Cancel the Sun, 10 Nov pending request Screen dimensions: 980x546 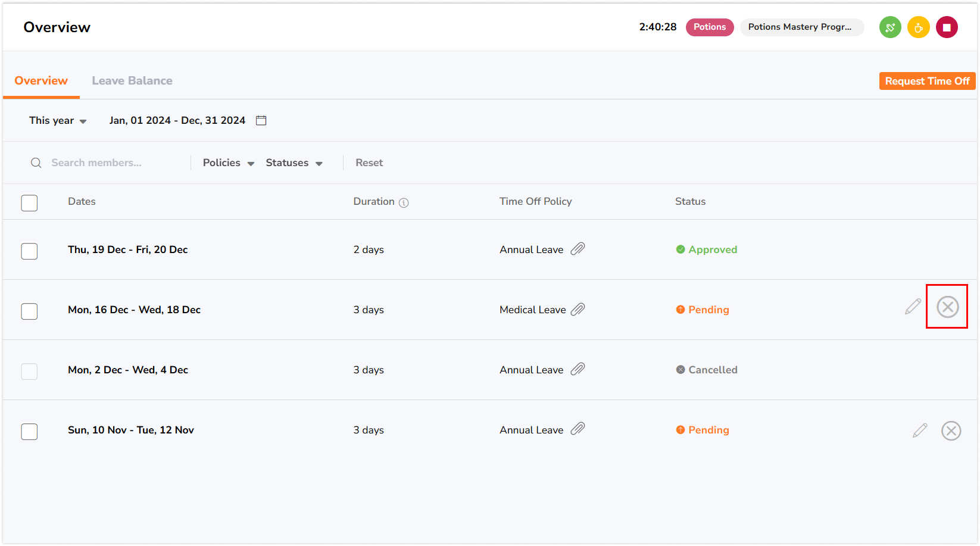pyautogui.click(x=951, y=430)
